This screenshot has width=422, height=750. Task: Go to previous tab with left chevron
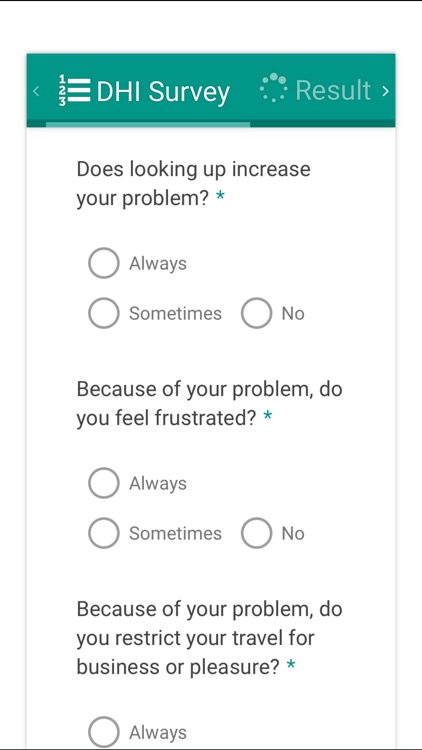pos(36,90)
